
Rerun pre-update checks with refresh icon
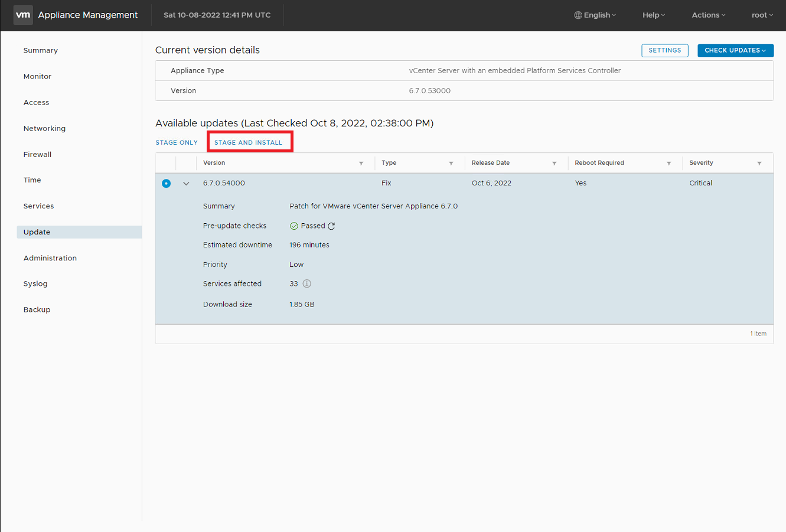pos(331,226)
